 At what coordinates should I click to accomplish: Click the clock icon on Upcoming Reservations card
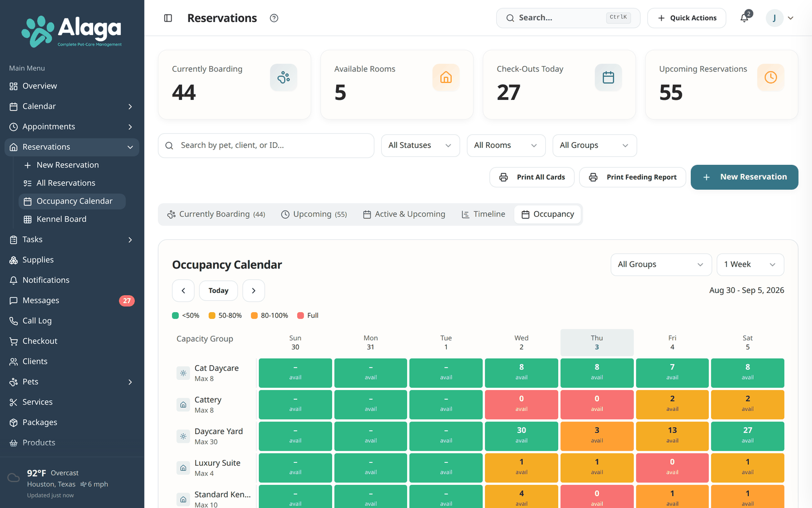(771, 77)
